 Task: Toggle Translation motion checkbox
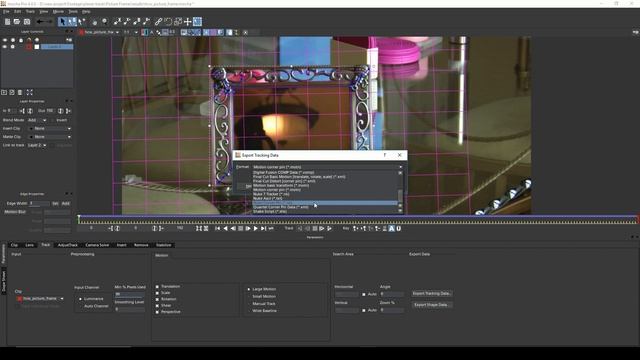click(x=157, y=287)
